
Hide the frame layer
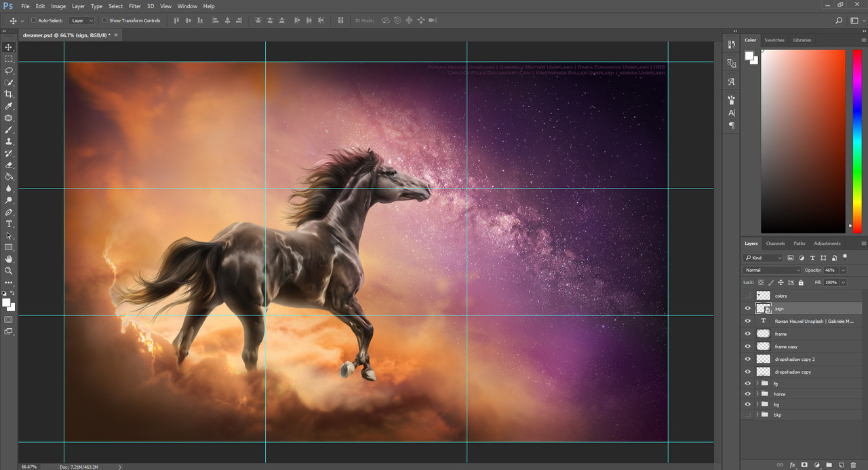pyautogui.click(x=748, y=334)
